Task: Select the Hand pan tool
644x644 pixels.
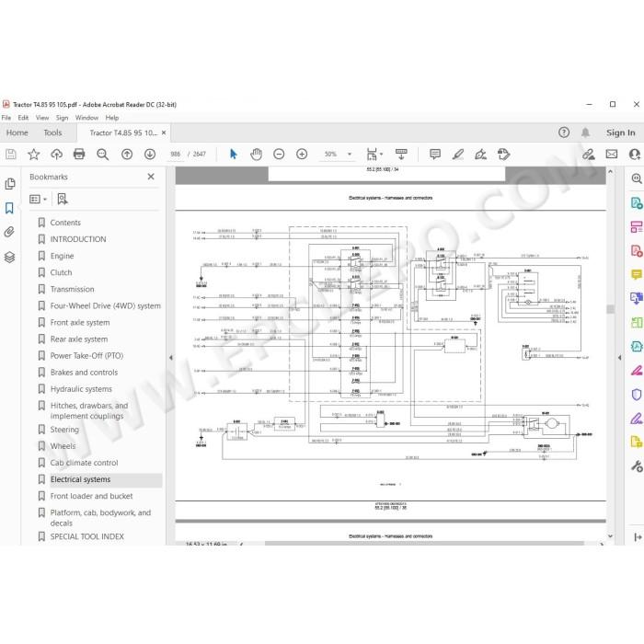Action: [x=257, y=155]
